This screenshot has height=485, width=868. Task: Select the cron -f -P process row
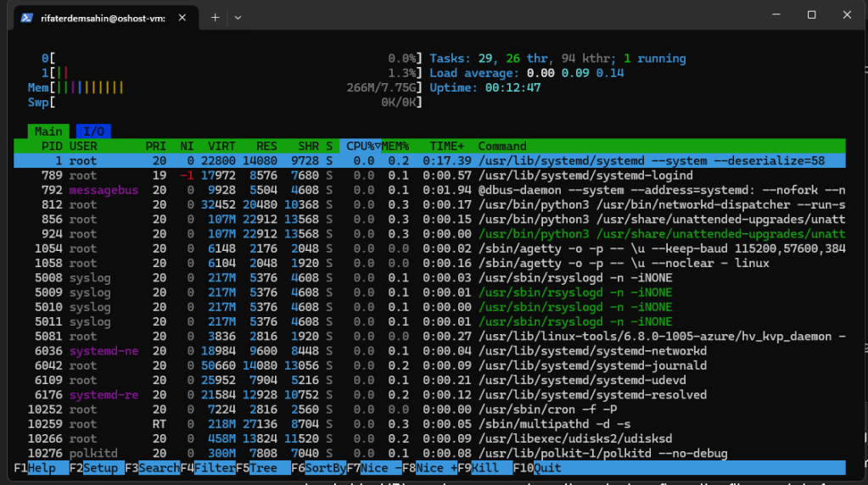(429, 410)
